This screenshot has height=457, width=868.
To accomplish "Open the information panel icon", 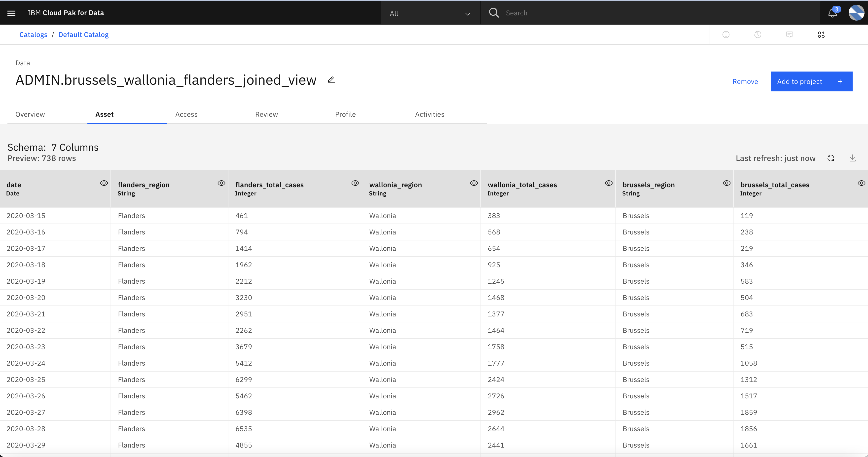I will coord(726,34).
